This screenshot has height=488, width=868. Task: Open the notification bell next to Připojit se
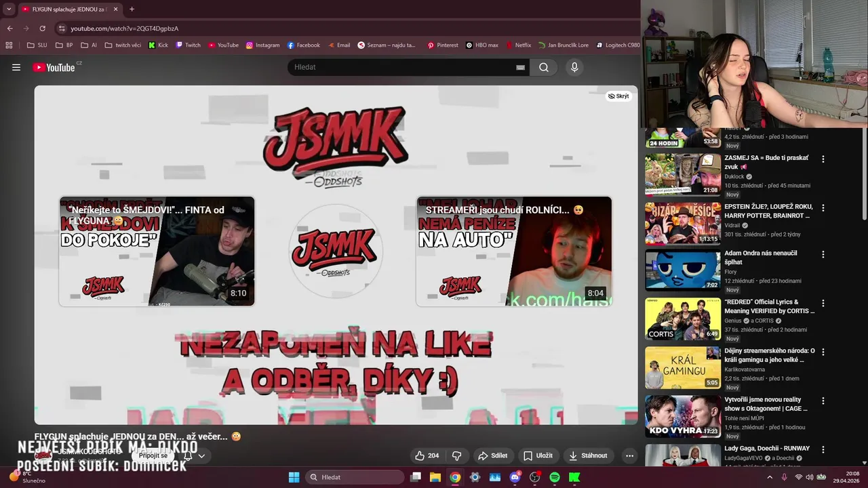click(188, 455)
